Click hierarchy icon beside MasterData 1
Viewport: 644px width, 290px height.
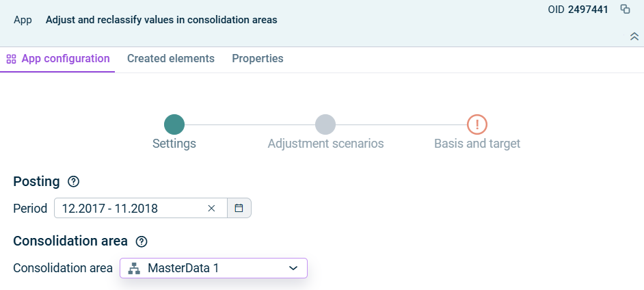134,268
